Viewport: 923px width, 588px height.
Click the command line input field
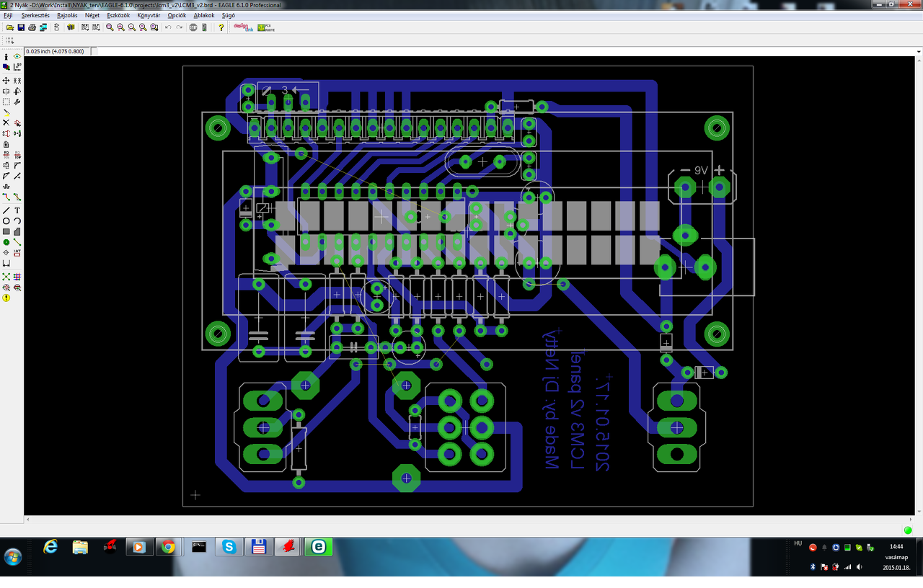click(x=506, y=51)
